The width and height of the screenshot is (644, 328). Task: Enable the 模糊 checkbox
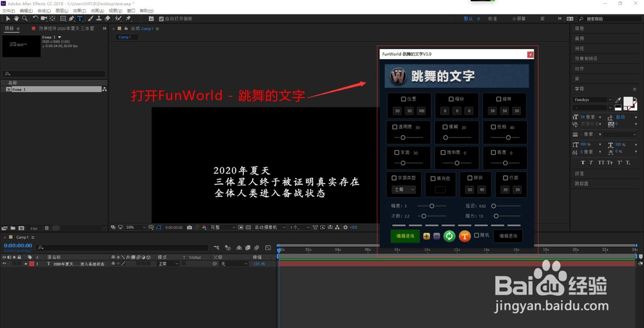coord(445,127)
